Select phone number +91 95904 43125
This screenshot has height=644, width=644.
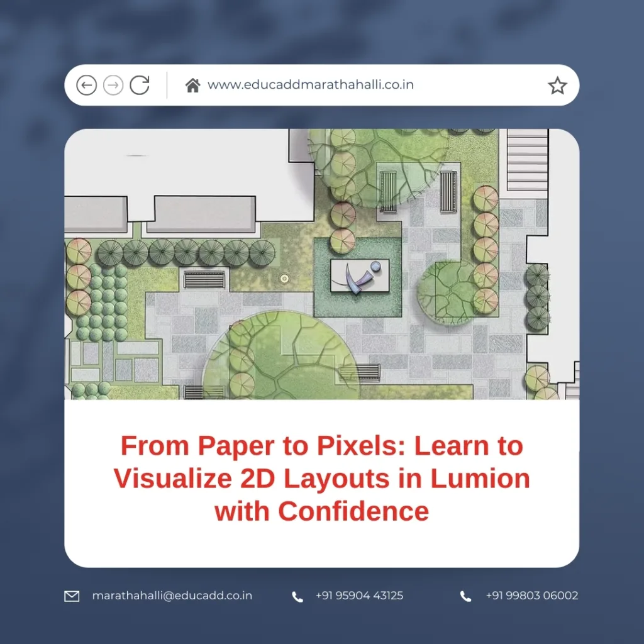tap(359, 596)
